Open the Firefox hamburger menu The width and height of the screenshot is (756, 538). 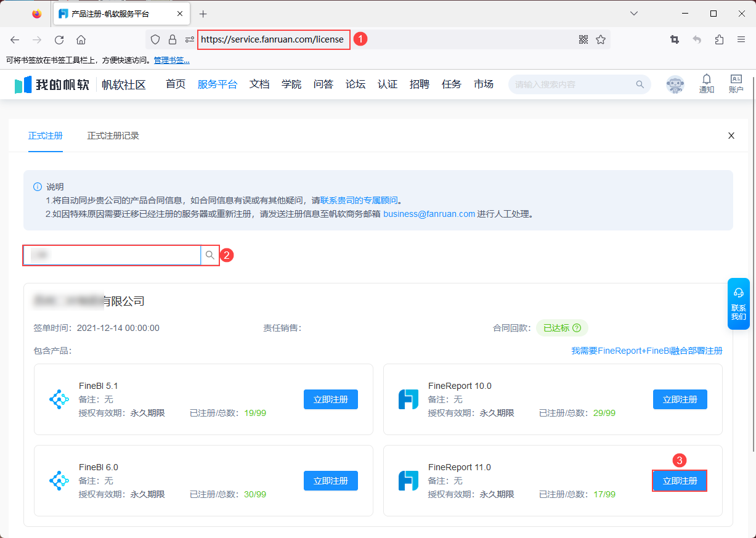click(741, 39)
